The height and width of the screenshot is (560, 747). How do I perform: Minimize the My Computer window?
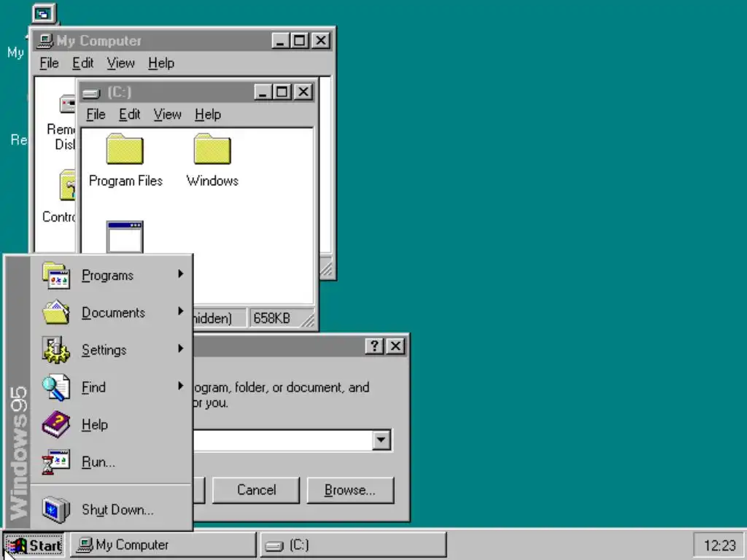click(x=281, y=41)
